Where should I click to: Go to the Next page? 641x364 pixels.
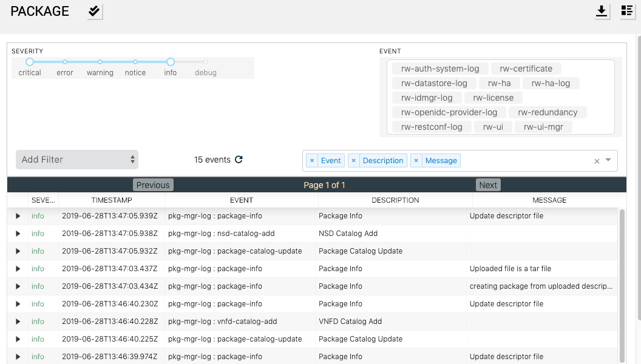coord(488,185)
